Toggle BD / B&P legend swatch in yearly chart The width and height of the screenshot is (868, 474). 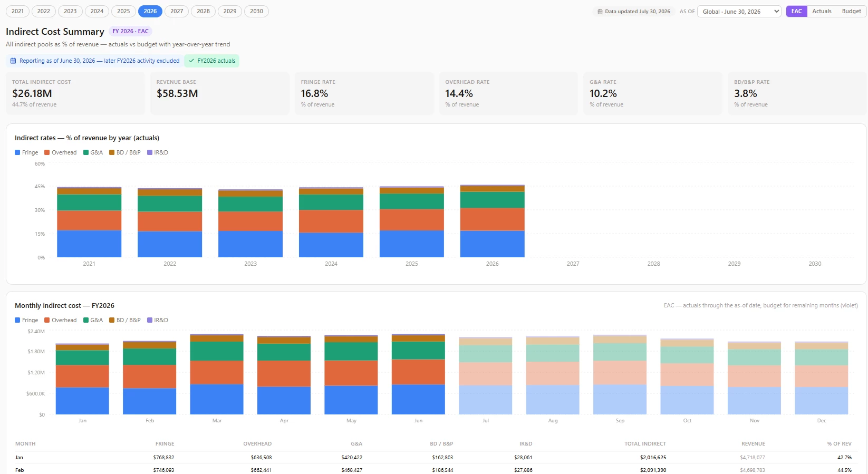coord(112,152)
